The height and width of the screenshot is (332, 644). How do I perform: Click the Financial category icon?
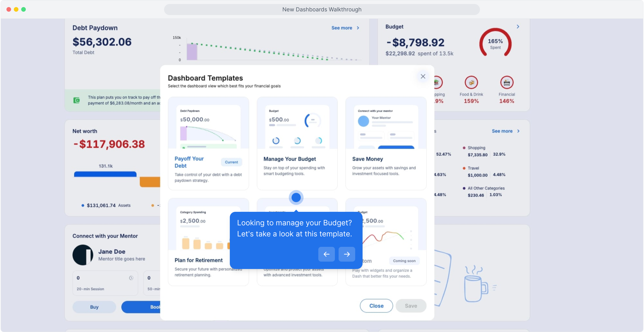pyautogui.click(x=507, y=82)
